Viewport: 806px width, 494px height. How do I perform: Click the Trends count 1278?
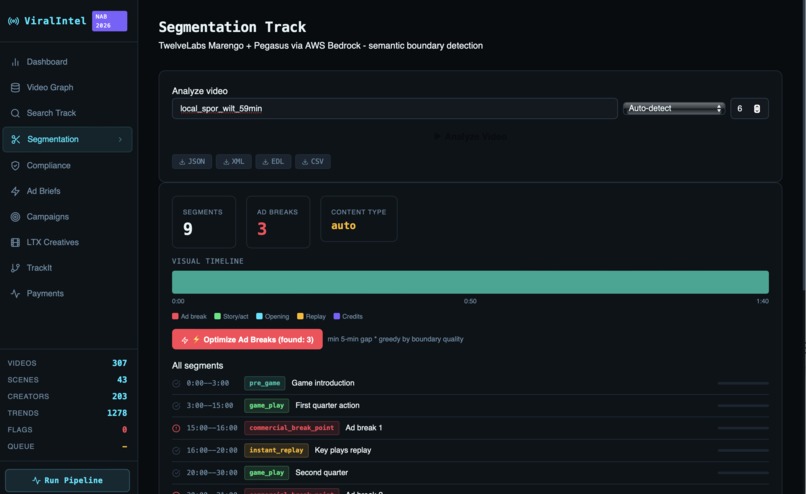coord(117,413)
